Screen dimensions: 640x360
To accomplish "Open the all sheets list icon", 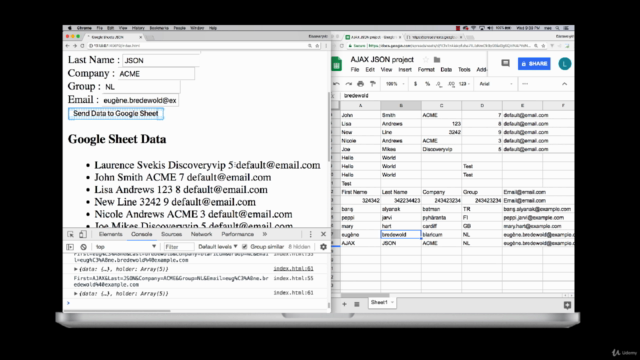I will pos(357,304).
